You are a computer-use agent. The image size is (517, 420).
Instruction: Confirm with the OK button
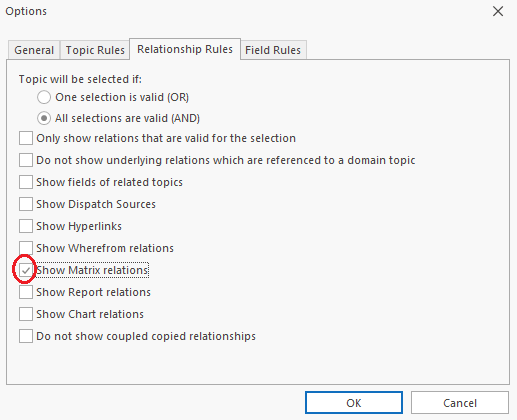354,403
